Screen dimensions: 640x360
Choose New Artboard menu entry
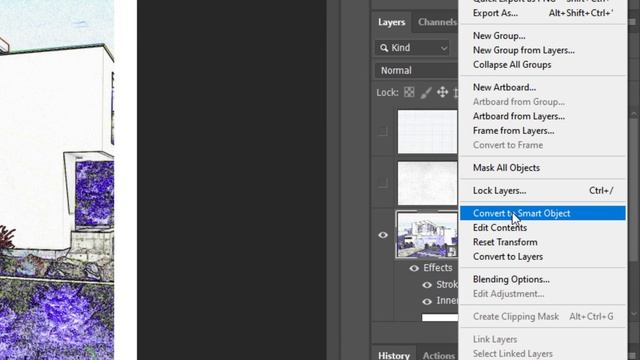543,87
